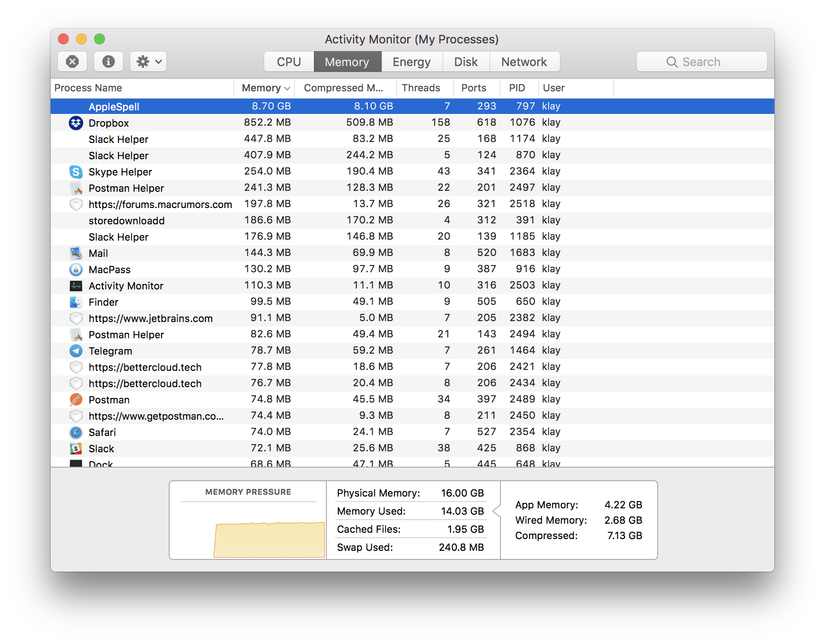Click the Telegram app icon
The height and width of the screenshot is (644, 825).
pyautogui.click(x=76, y=350)
